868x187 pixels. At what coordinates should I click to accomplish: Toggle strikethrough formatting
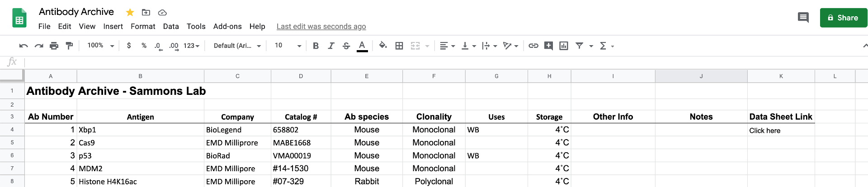346,46
